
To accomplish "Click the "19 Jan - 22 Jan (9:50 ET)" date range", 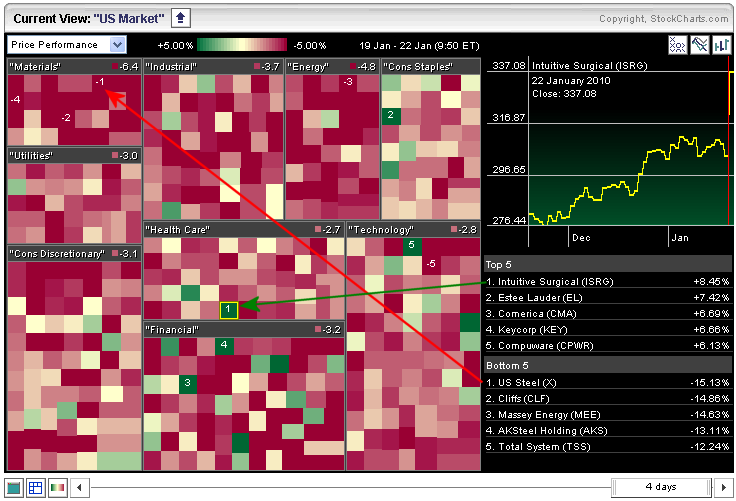I will pyautogui.click(x=419, y=46).
